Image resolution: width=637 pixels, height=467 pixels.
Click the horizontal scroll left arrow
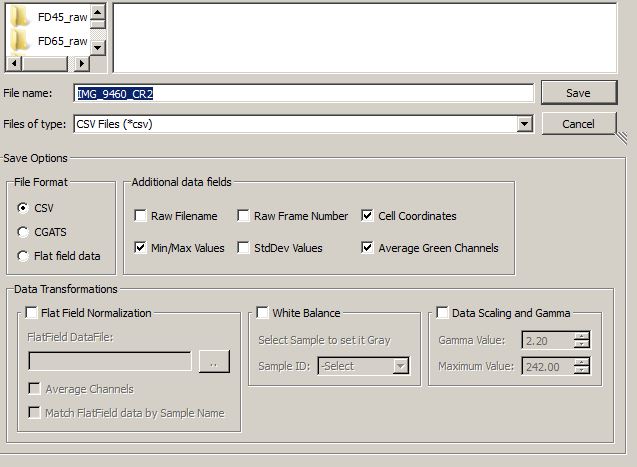coord(14,63)
